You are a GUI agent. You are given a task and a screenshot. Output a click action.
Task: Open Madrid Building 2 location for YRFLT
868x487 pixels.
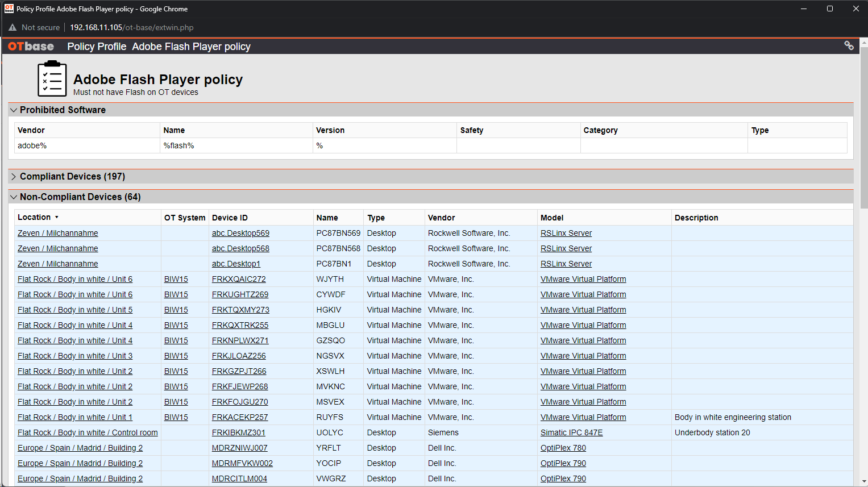click(x=80, y=448)
